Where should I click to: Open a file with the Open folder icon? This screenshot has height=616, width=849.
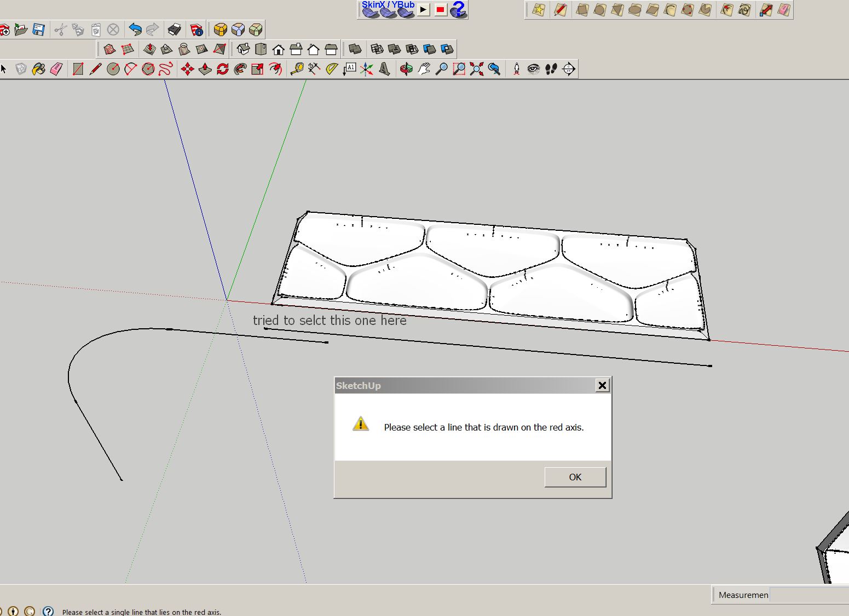(21, 30)
